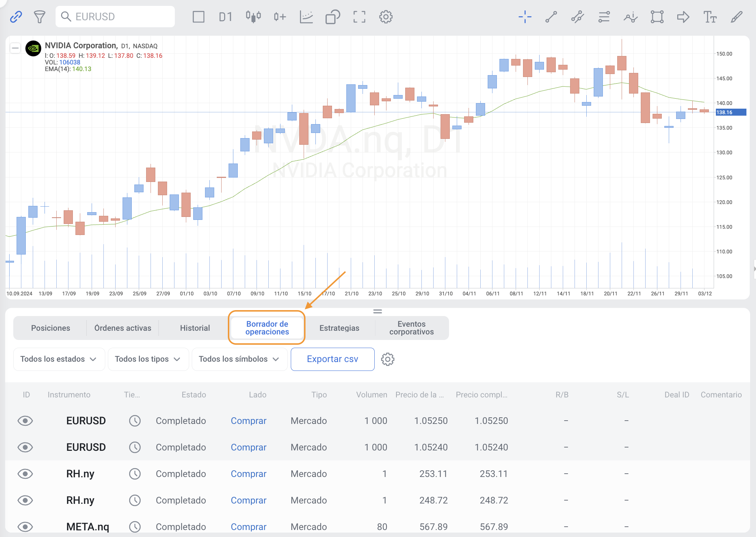Click the add indicator icon
Image resolution: width=756 pixels, height=537 pixels.
tap(280, 17)
